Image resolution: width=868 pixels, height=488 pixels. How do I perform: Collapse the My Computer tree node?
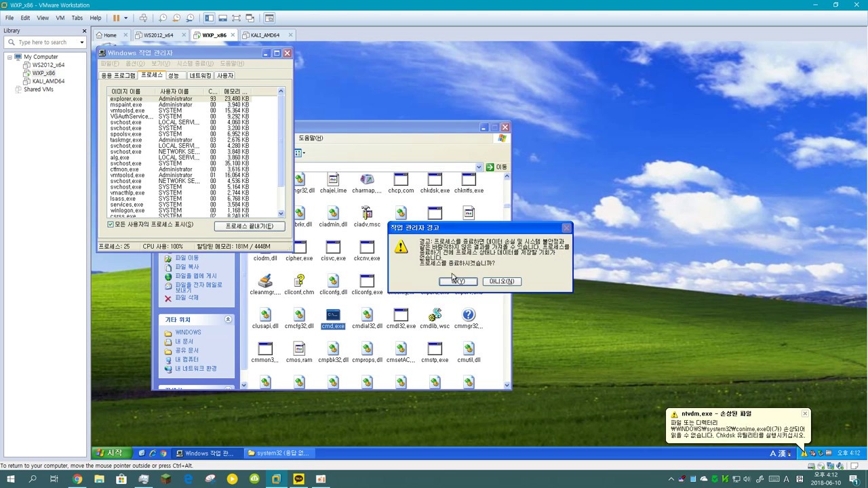point(10,57)
